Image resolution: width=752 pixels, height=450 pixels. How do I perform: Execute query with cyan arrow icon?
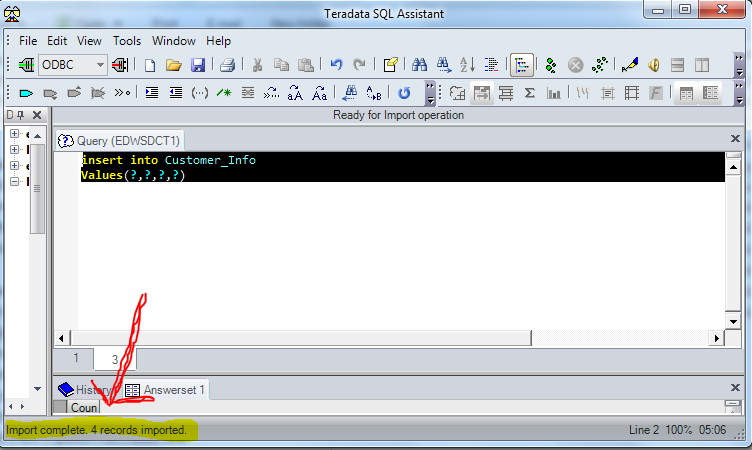[x=26, y=93]
